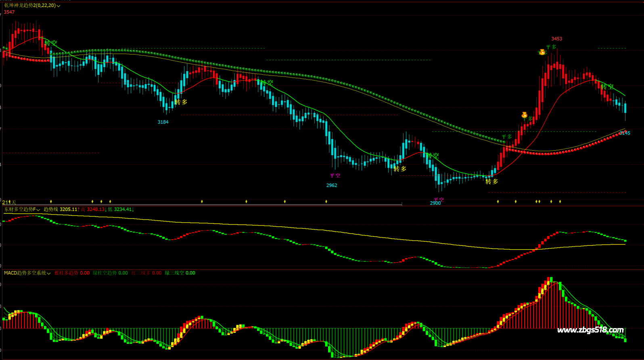The width and height of the screenshot is (644, 360).
Task: Click the lower money bag icon on the uptrend
Action: pos(524,115)
